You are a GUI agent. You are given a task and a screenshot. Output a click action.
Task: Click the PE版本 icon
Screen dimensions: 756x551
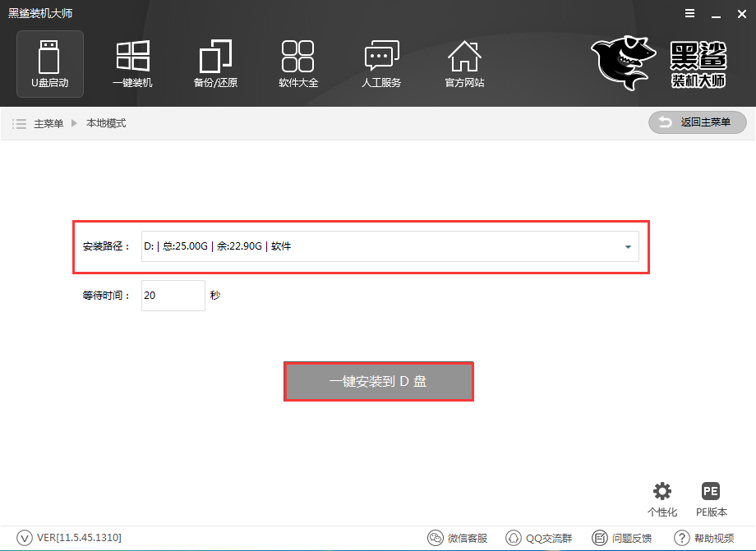click(711, 492)
